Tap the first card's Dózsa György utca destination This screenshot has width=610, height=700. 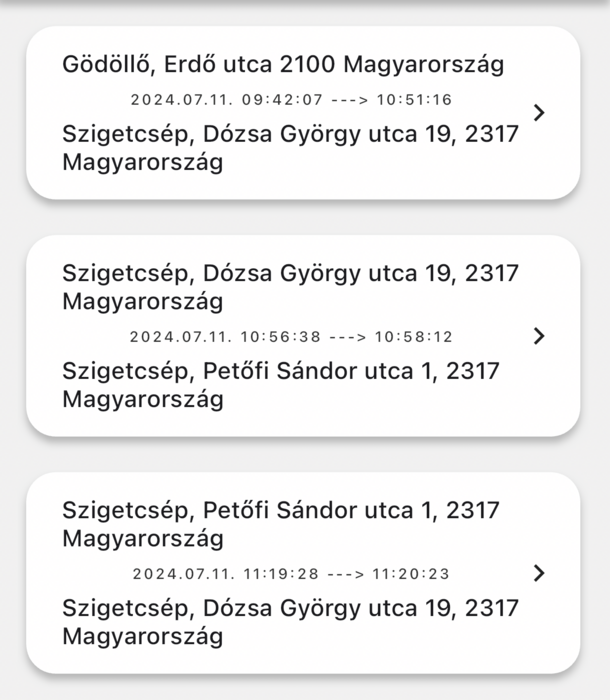(290, 147)
